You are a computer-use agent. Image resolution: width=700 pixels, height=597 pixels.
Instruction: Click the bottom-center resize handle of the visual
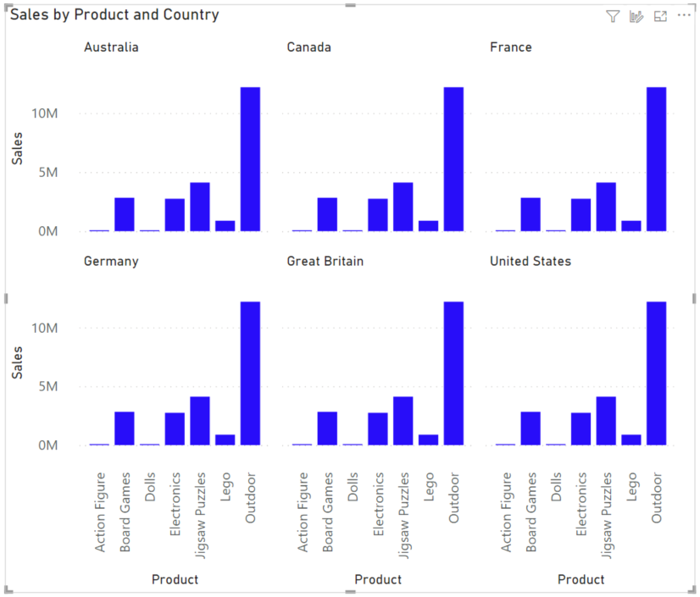tap(350, 593)
